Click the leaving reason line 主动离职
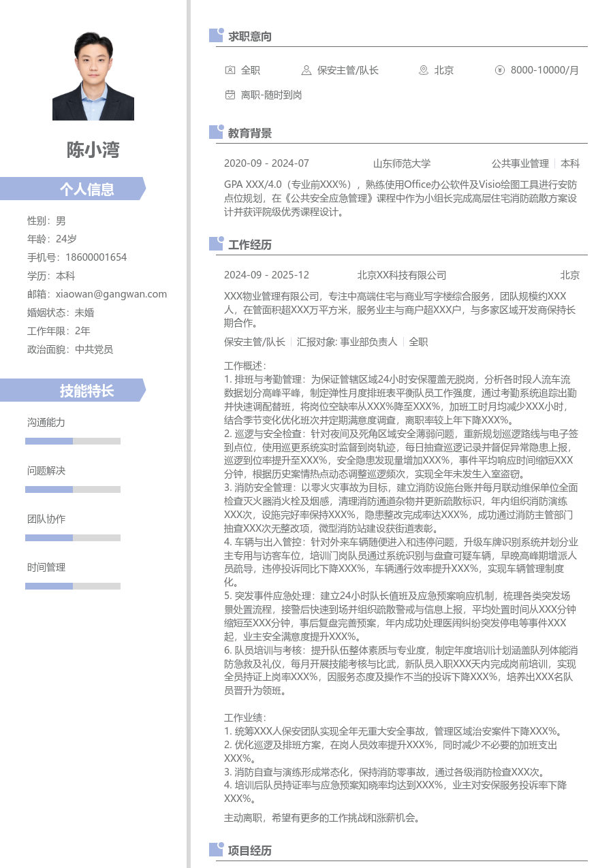Screen dimensions: 613x868 click(322, 817)
